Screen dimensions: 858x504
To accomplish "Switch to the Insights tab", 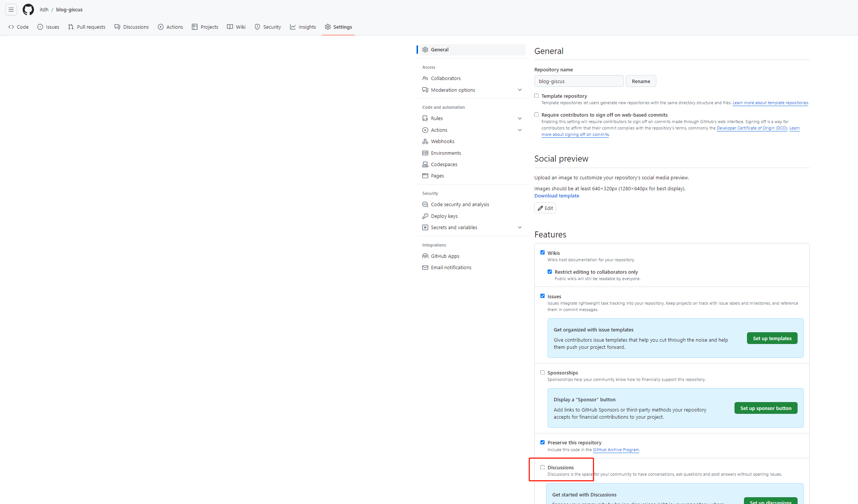I will [303, 27].
